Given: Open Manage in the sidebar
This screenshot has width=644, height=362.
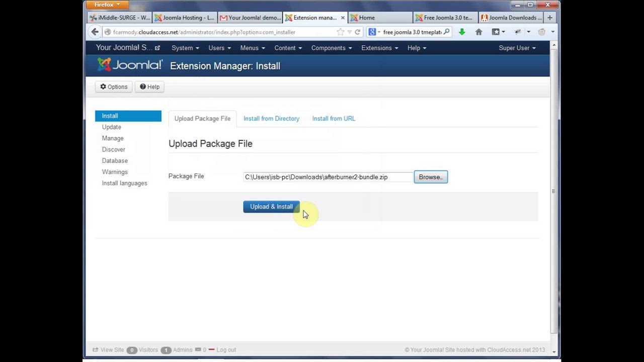Looking at the screenshot, I should pos(113,138).
